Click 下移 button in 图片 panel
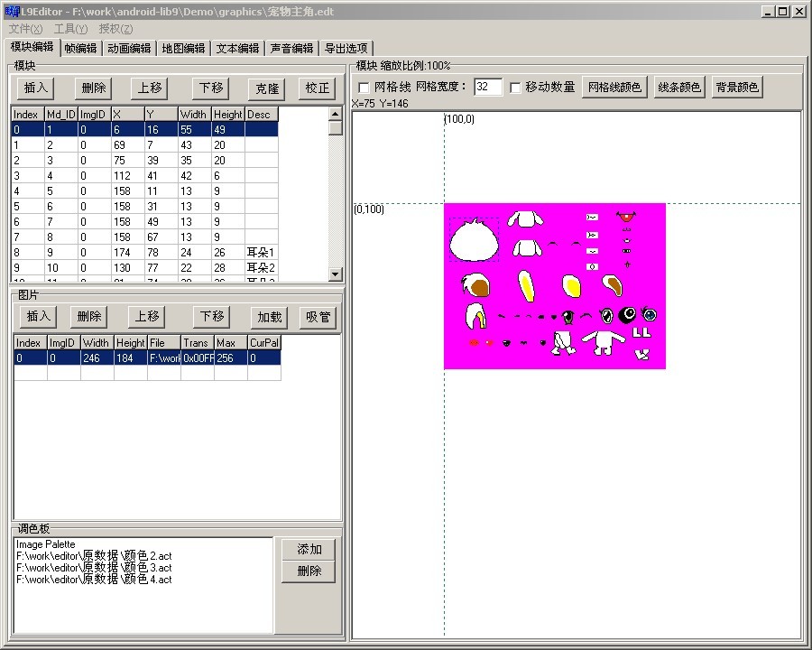Image resolution: width=812 pixels, height=650 pixels. coord(212,316)
